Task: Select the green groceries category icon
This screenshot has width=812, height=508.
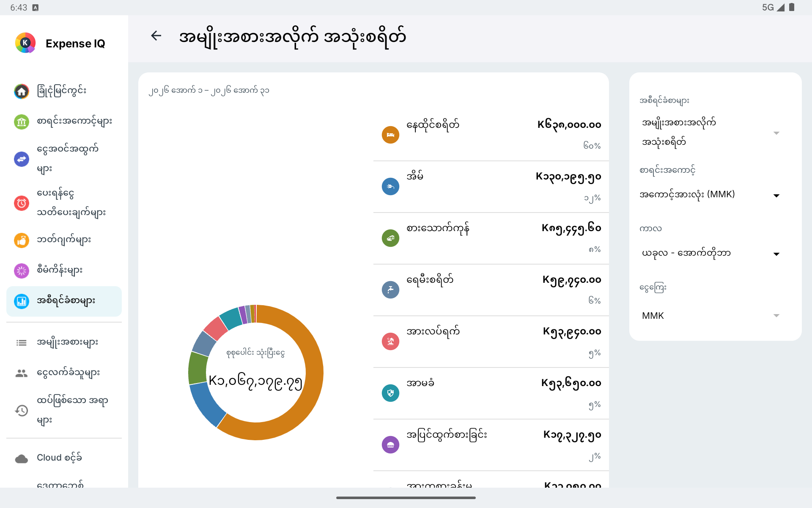Action: click(x=390, y=238)
